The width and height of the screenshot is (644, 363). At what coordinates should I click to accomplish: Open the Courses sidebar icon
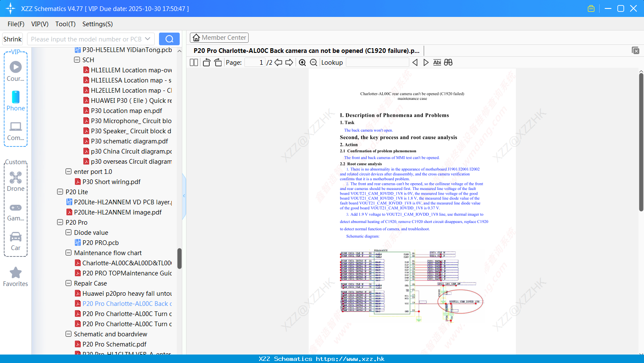tap(16, 71)
